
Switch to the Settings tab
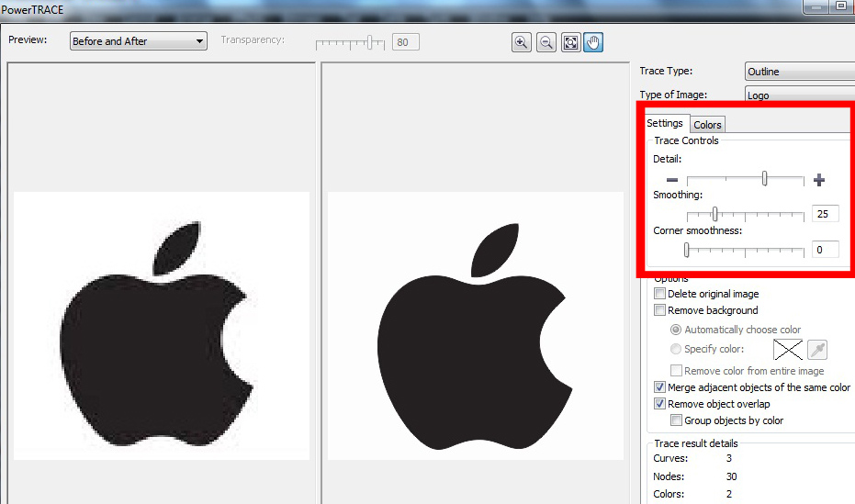665,123
